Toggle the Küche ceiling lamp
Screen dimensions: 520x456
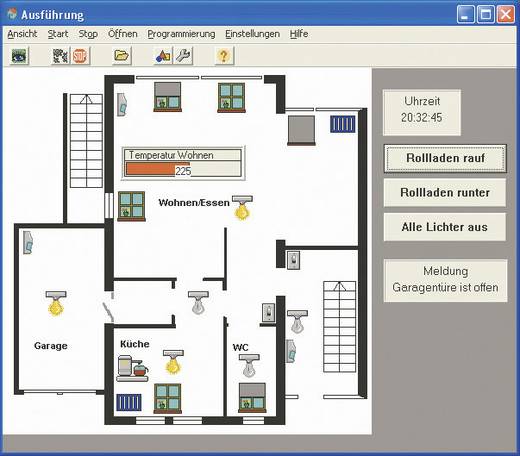pos(173,362)
